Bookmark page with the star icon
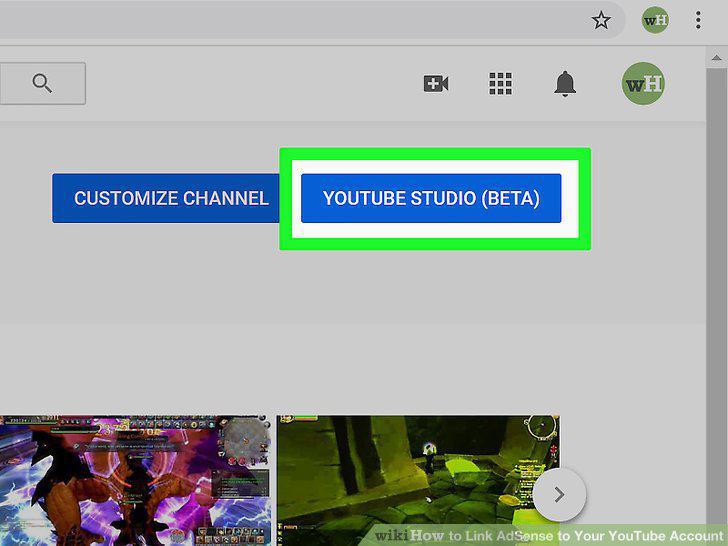 (601, 20)
